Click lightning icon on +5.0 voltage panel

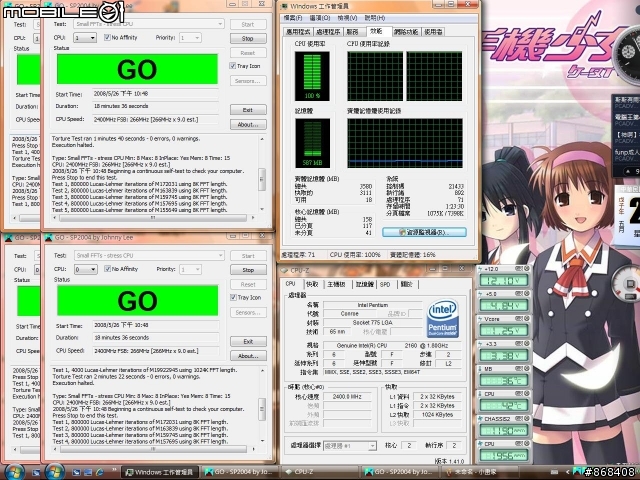point(480,294)
